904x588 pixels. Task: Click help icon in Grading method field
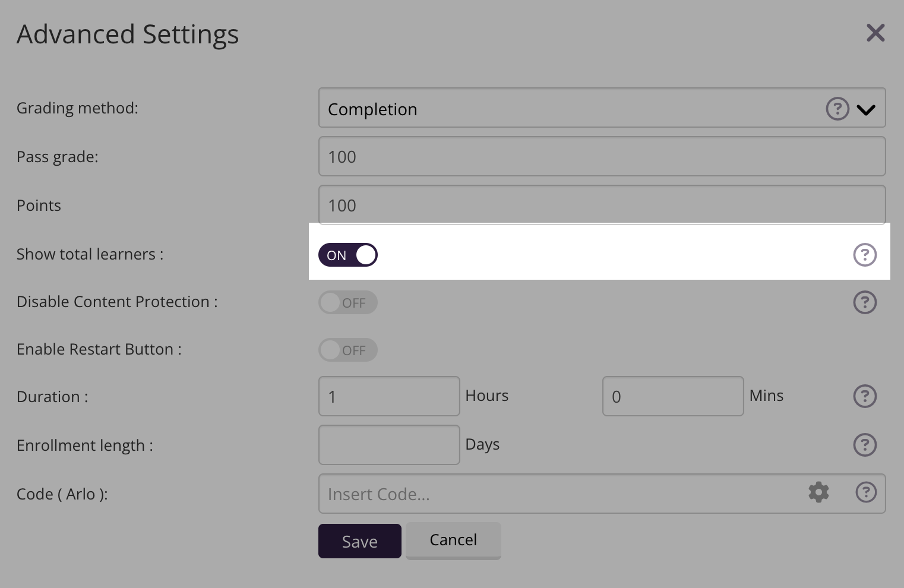coord(837,109)
